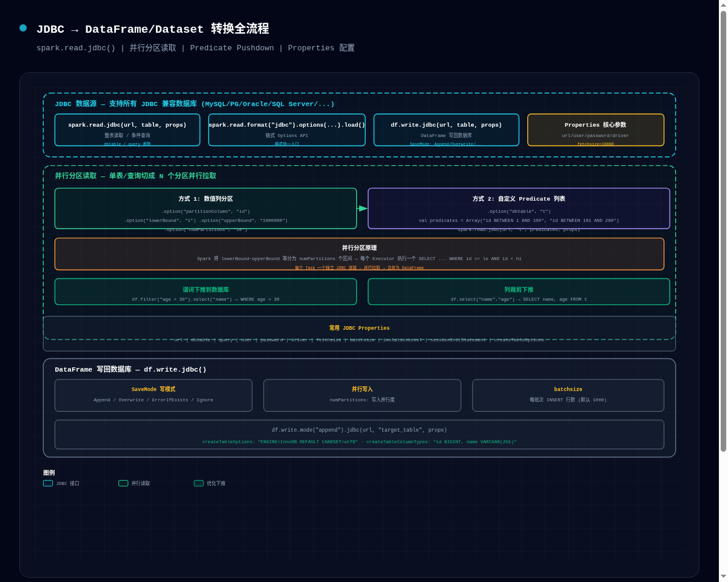Open the Properties 核心参数 card
This screenshot has width=728, height=582.
click(596, 130)
